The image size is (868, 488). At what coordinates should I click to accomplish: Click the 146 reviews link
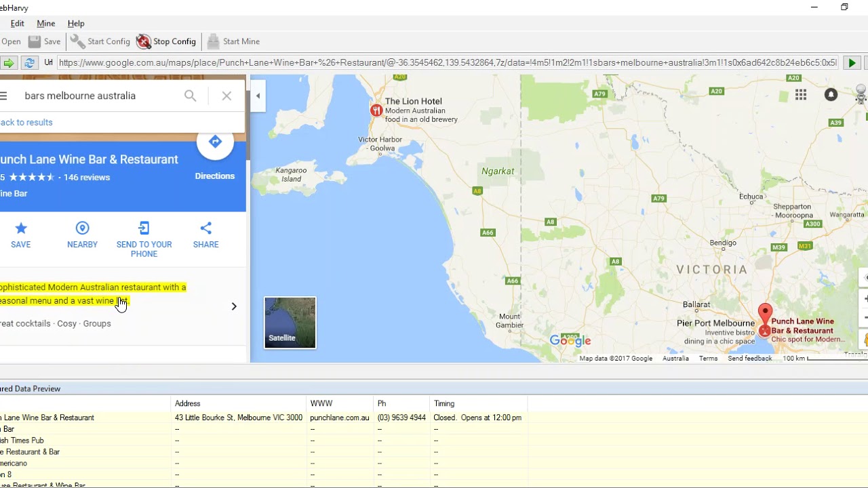[x=87, y=178]
